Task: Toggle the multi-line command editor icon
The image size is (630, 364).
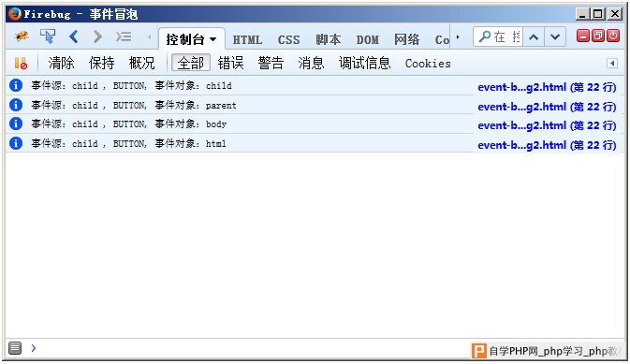Action: click(x=124, y=36)
